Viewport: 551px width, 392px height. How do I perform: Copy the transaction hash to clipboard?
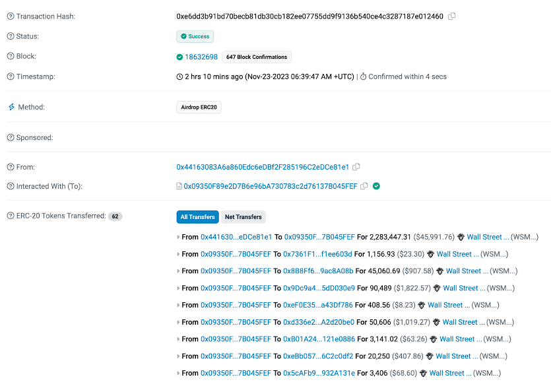point(452,16)
